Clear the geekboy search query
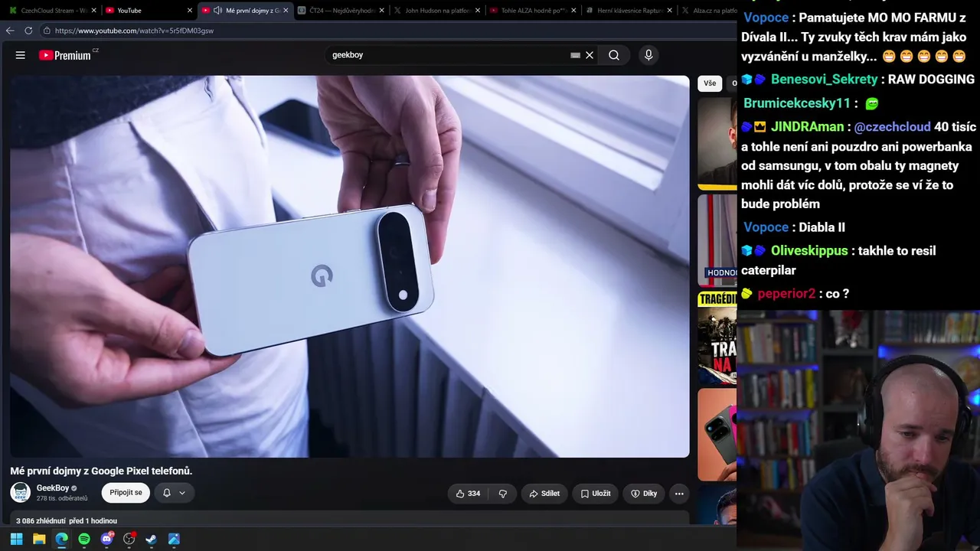The image size is (980, 551). (590, 55)
